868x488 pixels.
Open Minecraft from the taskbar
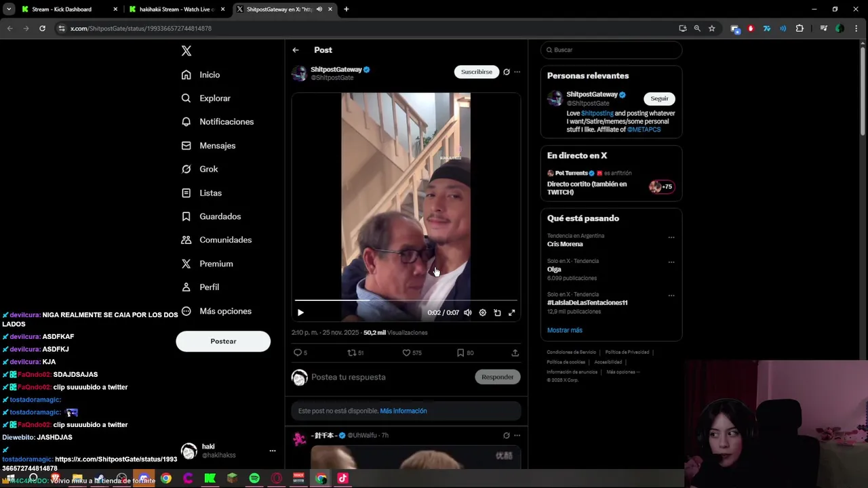coord(232,479)
